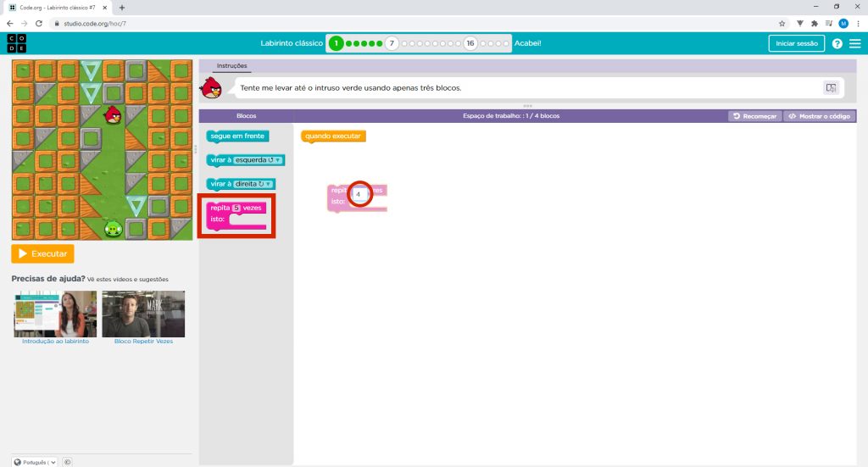Click the 'Labirinto clássico' title text

pyautogui.click(x=292, y=43)
